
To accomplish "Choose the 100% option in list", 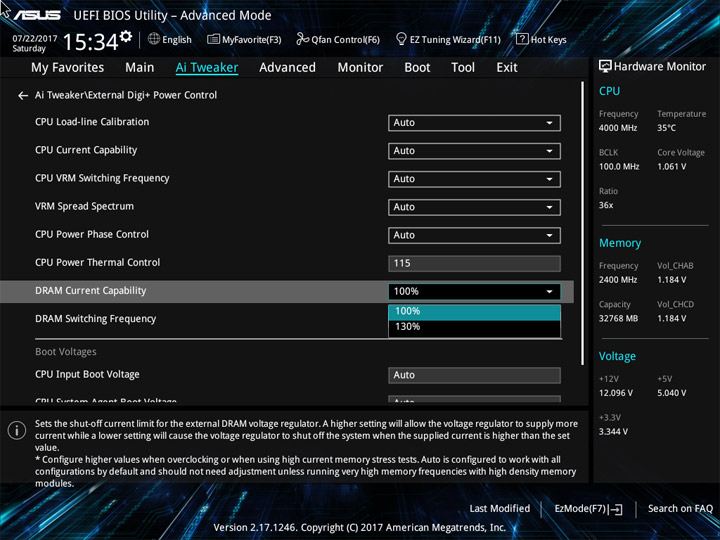I will pos(474,311).
